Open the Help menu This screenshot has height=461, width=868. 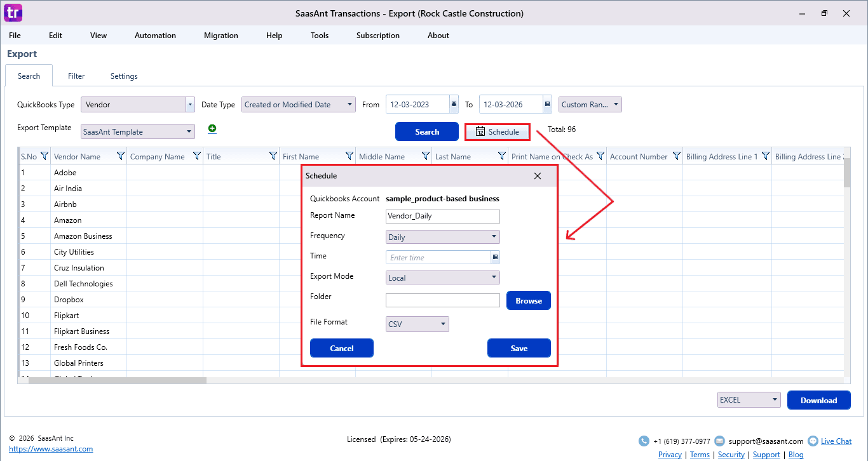(x=275, y=36)
